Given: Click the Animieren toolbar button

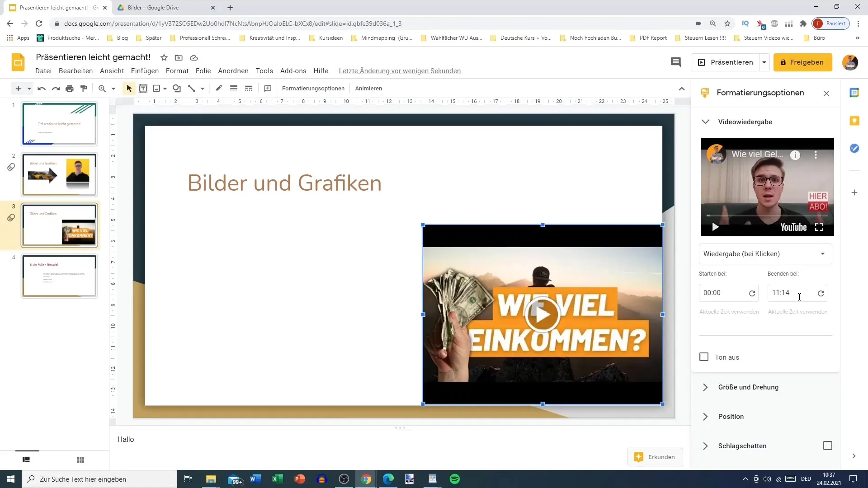Looking at the screenshot, I should click(368, 89).
